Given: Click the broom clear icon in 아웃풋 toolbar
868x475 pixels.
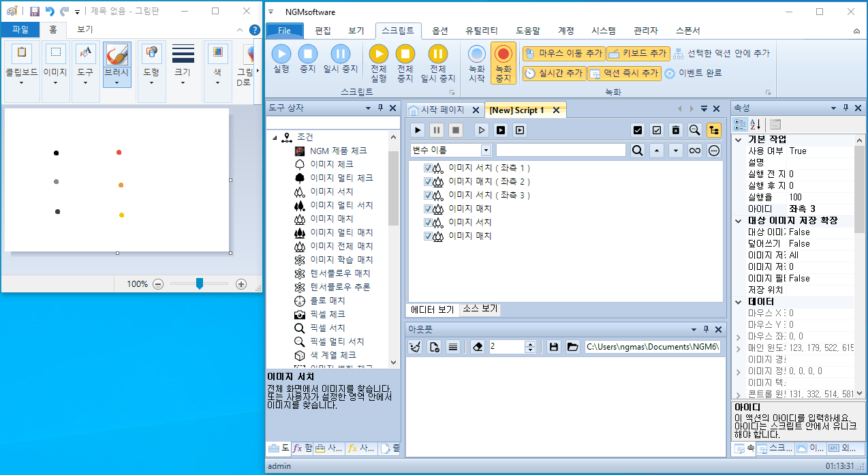Looking at the screenshot, I should 414,347.
